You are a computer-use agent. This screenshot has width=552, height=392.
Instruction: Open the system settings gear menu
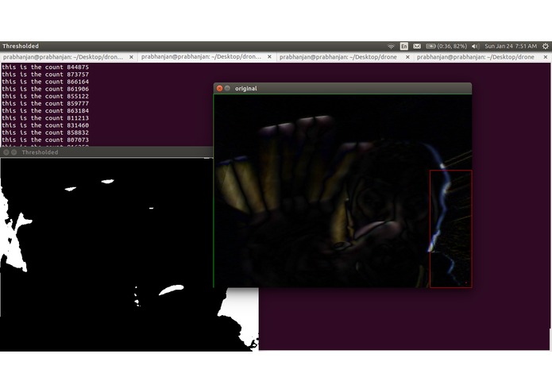(x=546, y=46)
